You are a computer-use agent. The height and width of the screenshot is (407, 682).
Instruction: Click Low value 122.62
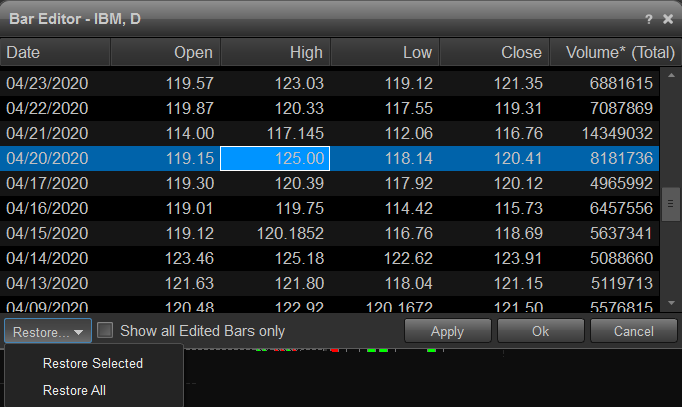[x=408, y=258]
